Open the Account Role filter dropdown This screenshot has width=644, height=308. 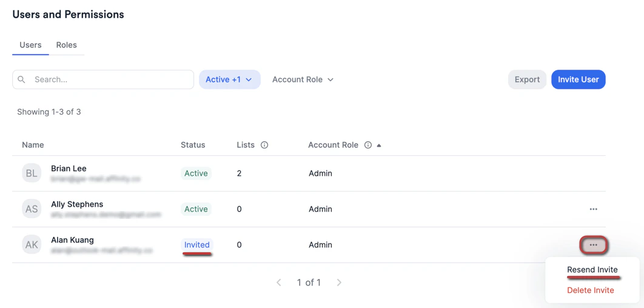[303, 79]
